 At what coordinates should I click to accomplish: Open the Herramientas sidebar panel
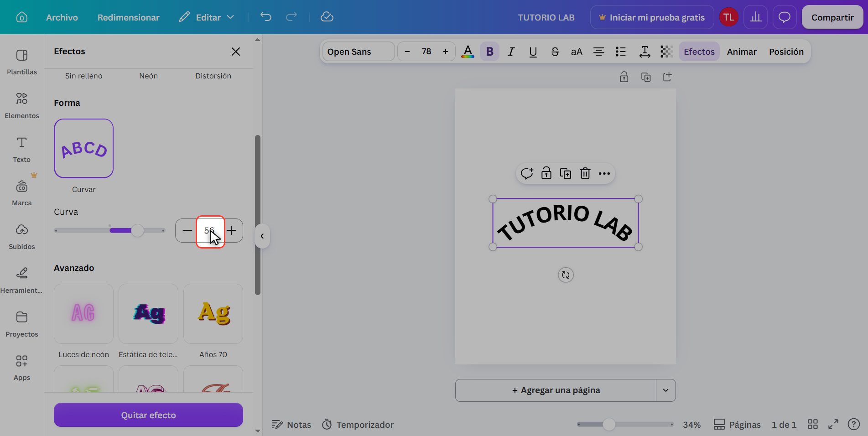(x=21, y=280)
